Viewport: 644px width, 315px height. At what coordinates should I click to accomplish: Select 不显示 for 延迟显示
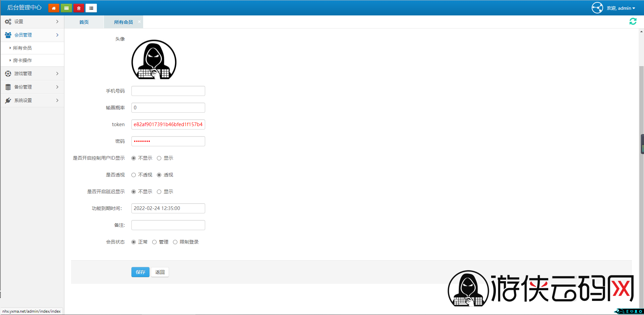coord(133,192)
